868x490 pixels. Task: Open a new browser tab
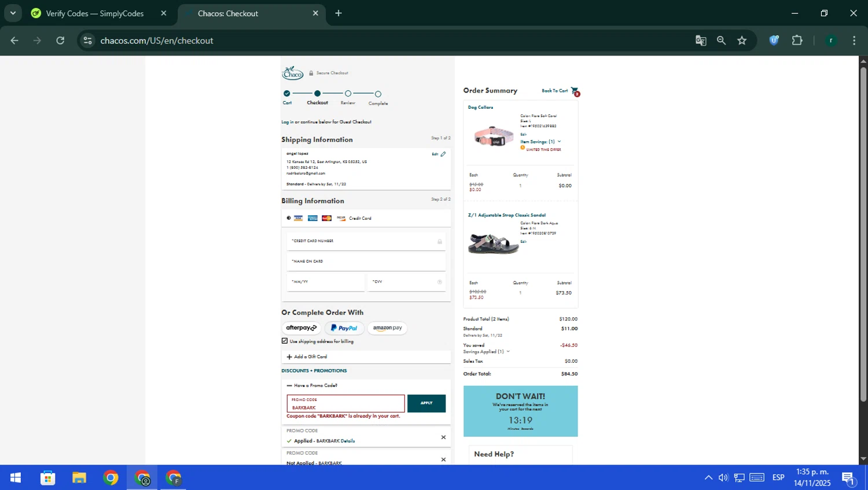339,13
